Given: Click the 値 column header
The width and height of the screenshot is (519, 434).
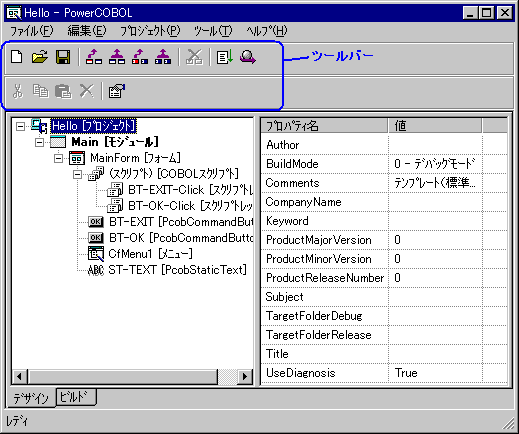Looking at the screenshot, I should pyautogui.click(x=435, y=126).
